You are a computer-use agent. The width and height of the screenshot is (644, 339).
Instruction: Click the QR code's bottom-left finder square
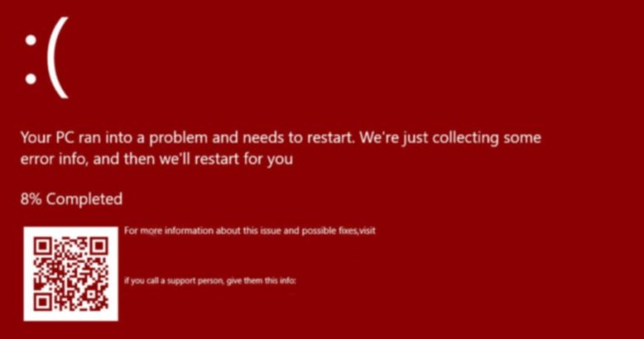[42, 303]
